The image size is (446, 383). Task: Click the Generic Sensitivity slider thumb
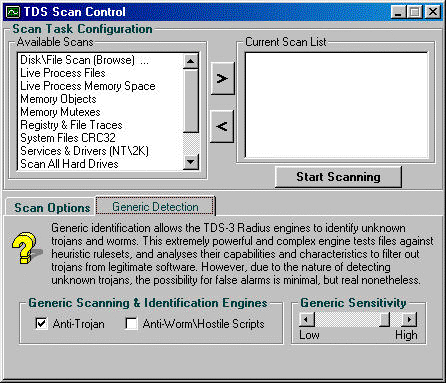(385, 320)
